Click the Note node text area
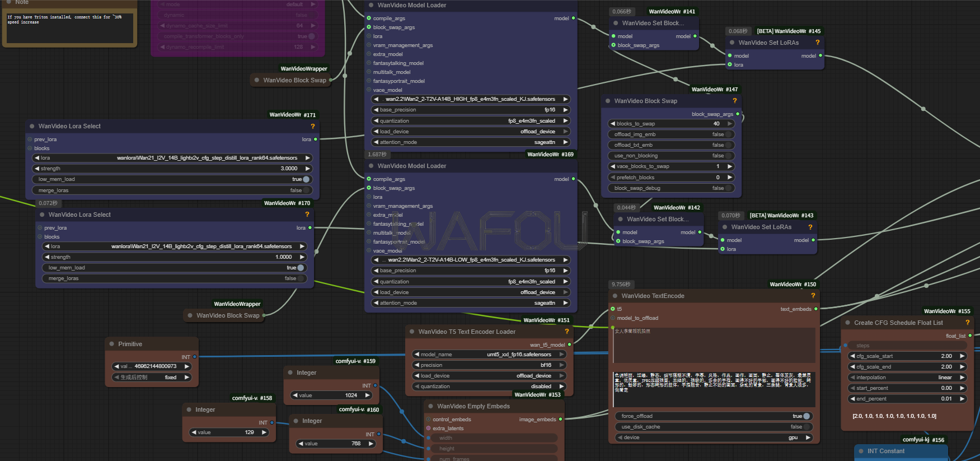The height and width of the screenshot is (461, 980). 70,29
